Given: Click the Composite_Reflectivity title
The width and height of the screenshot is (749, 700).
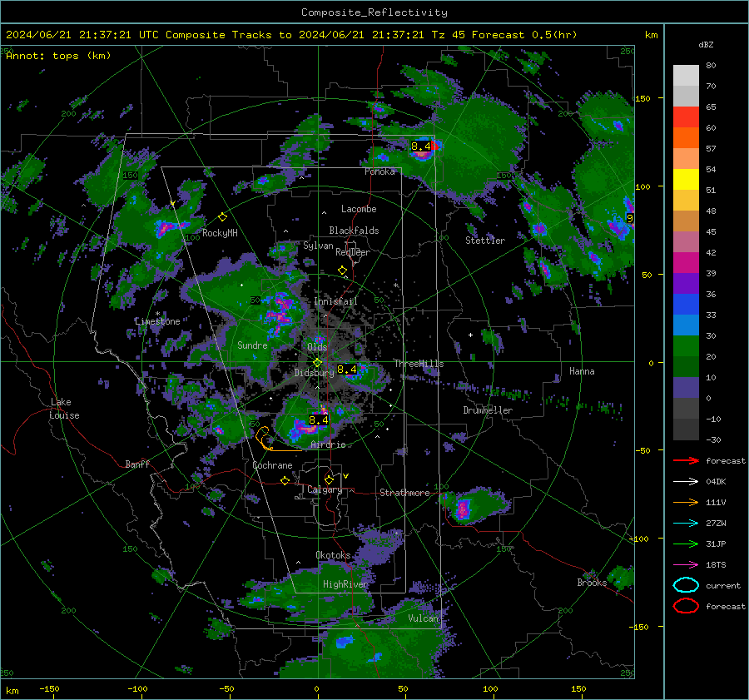Looking at the screenshot, I should tap(374, 12).
